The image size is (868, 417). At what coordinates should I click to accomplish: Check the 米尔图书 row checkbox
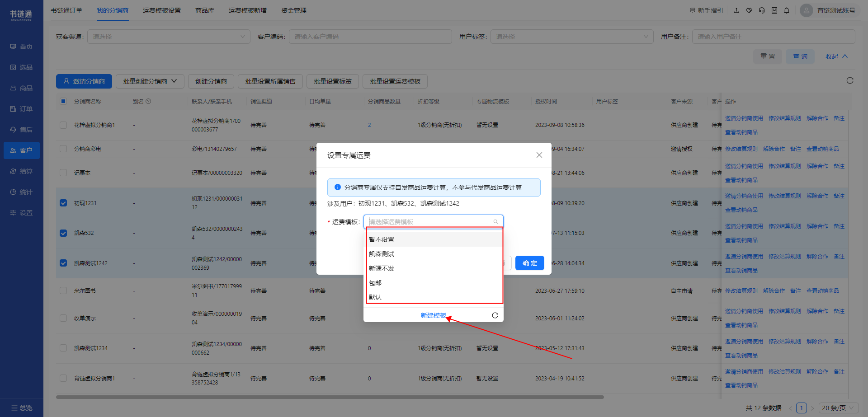point(63,290)
